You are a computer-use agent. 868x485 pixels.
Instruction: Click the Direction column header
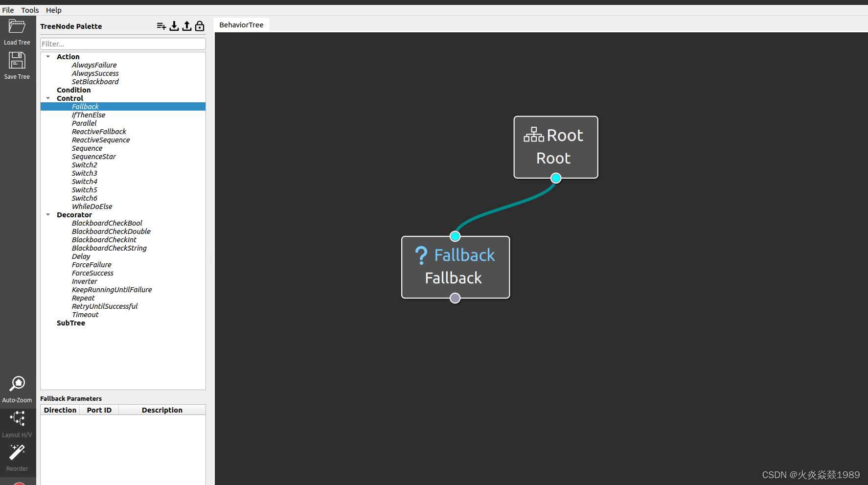(60, 410)
